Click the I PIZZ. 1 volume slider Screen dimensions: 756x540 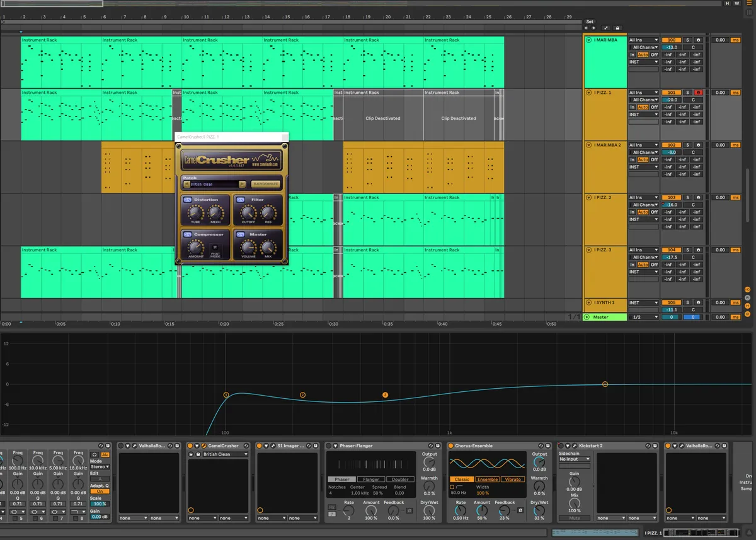(x=672, y=100)
